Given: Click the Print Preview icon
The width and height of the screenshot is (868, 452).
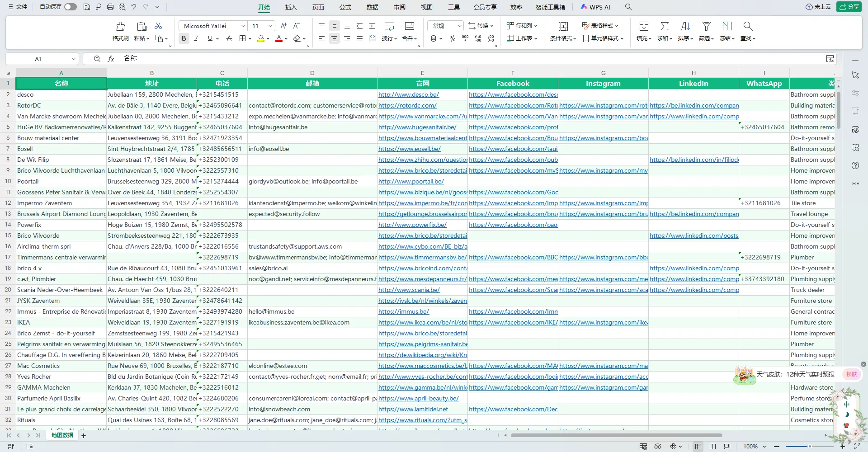Looking at the screenshot, I should tap(122, 7).
